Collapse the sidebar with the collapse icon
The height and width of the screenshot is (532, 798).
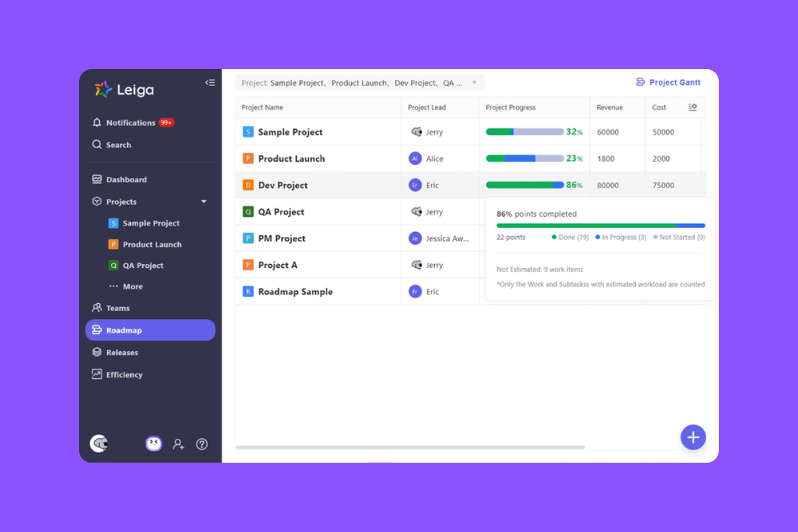point(210,82)
